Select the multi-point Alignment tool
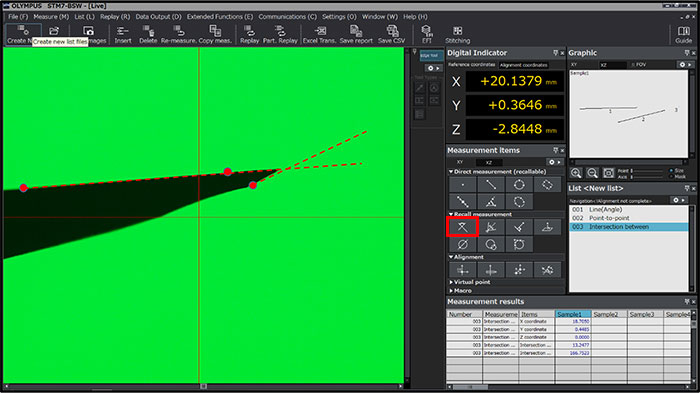Image resolution: width=700 pixels, height=393 pixels. point(519,270)
